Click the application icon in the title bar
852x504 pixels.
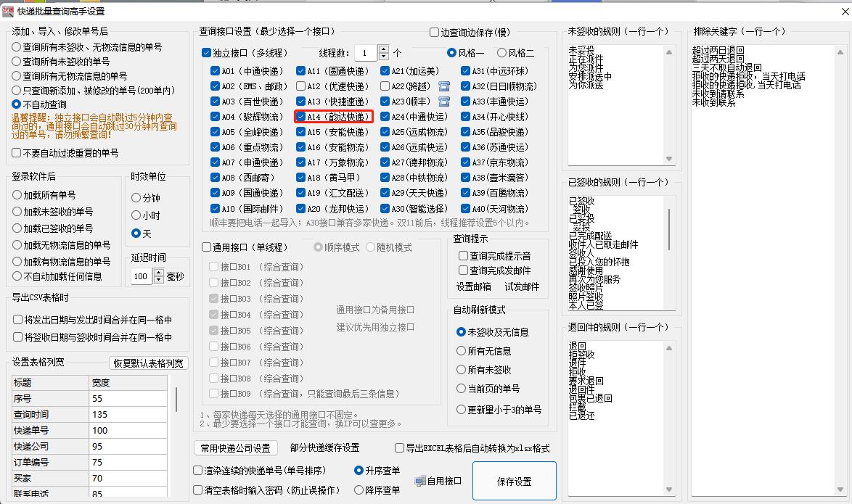(x=9, y=11)
